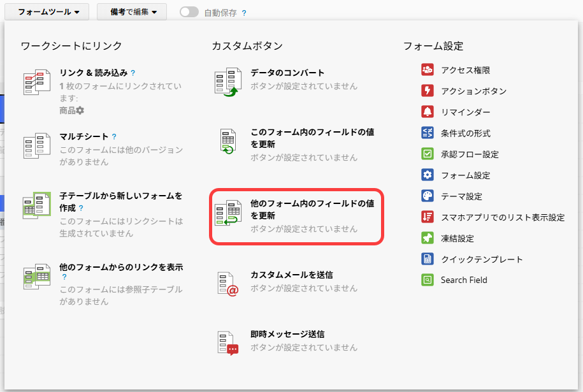The width and height of the screenshot is (583, 392).
Task: Click the リンク & 読み込み icon
Action: (x=36, y=83)
